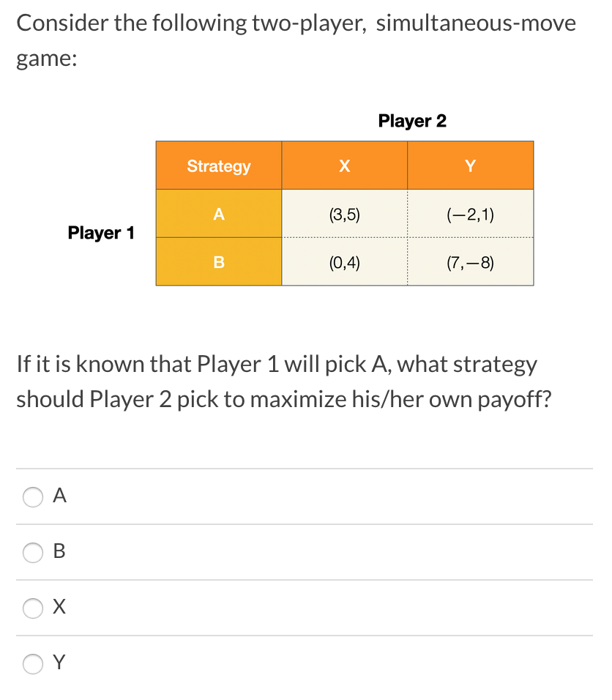Select the radio button for answer A

32,497
